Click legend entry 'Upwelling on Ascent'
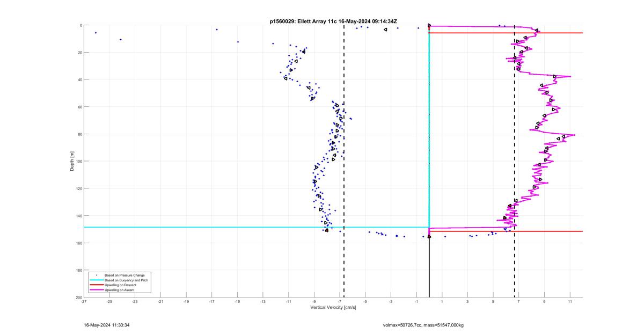 click(x=120, y=290)
